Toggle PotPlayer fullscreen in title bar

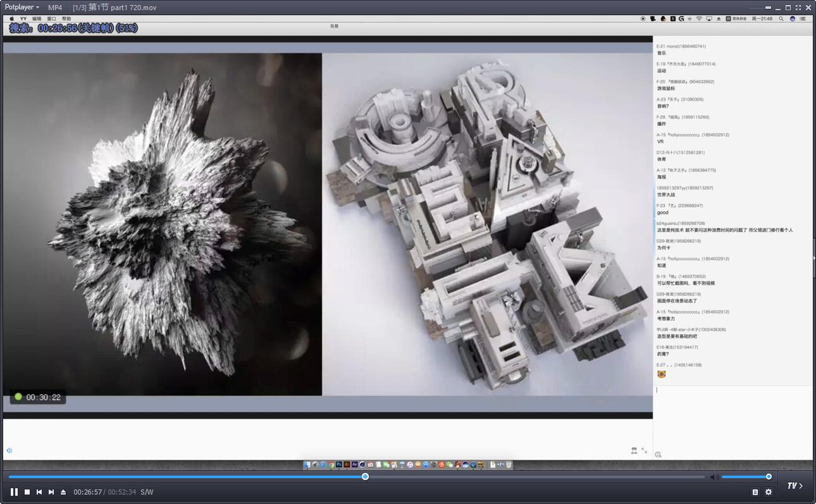(x=798, y=8)
